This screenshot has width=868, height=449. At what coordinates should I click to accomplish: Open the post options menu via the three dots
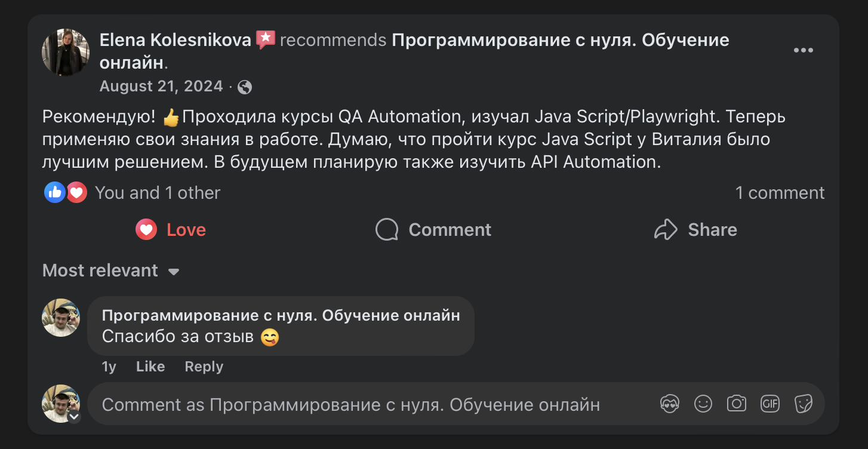(804, 50)
